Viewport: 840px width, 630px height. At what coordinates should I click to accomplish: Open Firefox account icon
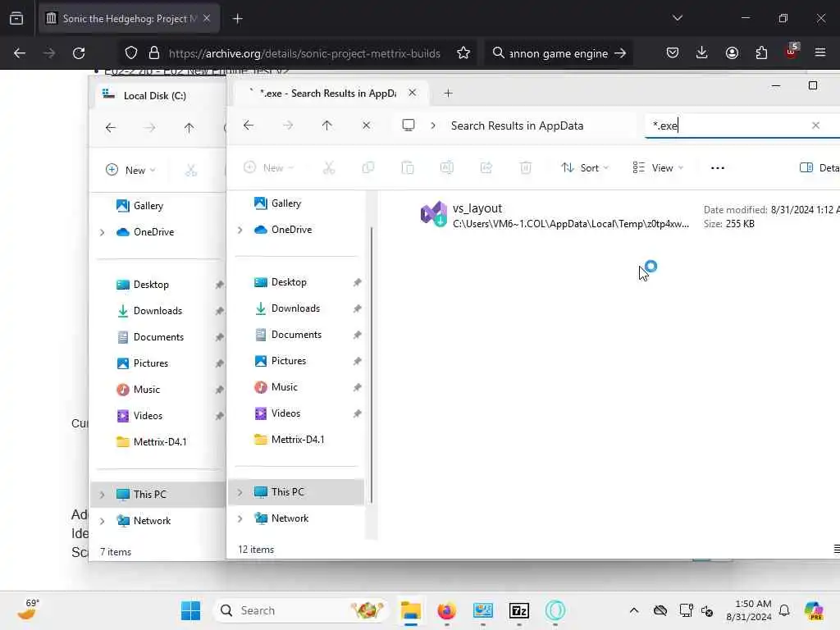732,53
